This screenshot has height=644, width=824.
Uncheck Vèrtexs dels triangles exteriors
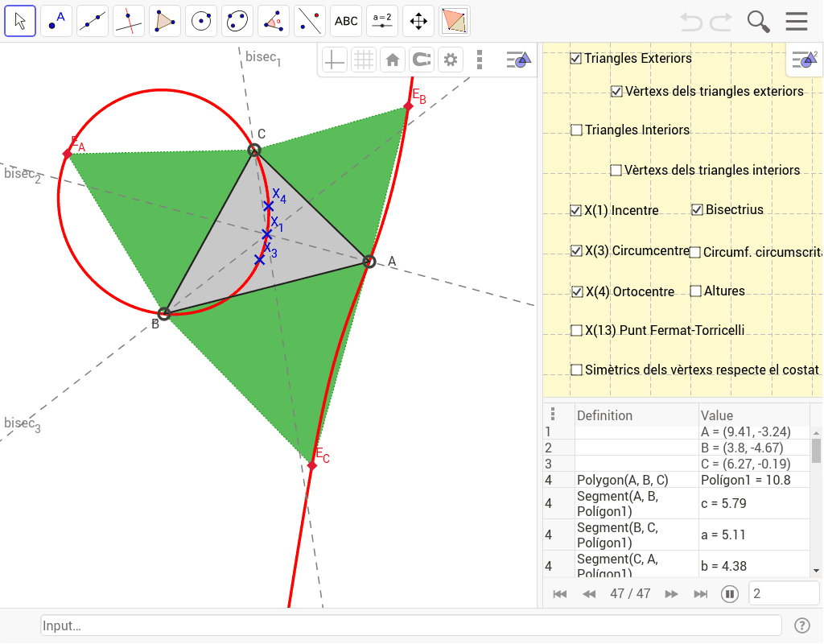[x=617, y=92]
